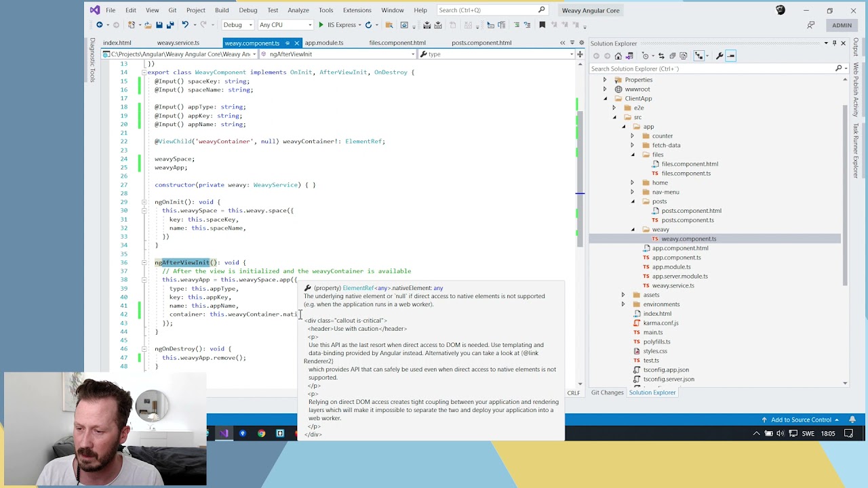This screenshot has width=868, height=488.
Task: Open the File menu
Action: (x=110, y=10)
